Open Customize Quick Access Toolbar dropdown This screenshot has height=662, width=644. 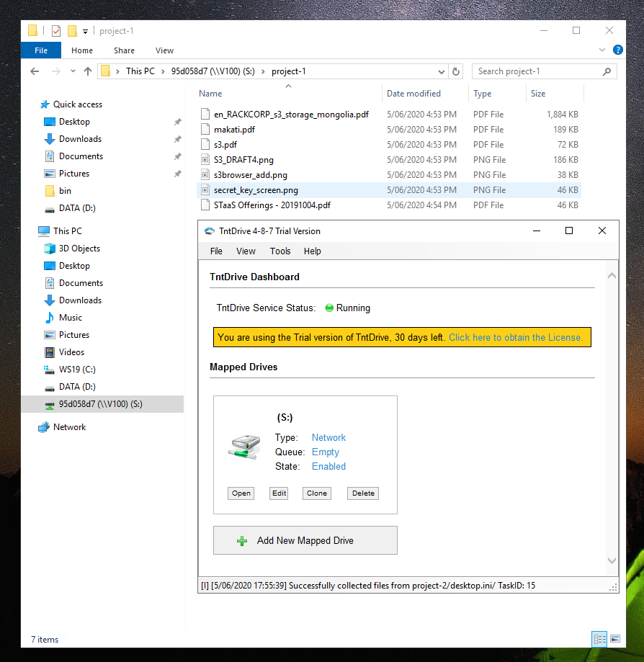(85, 32)
